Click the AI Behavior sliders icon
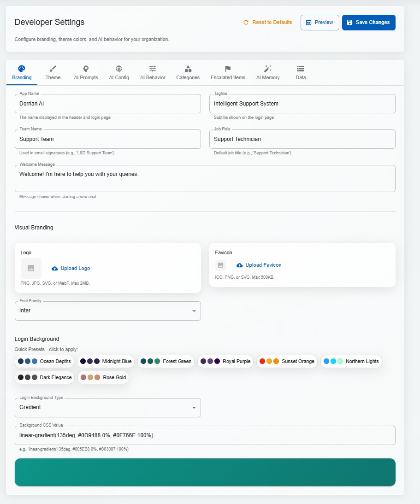The image size is (420, 504). [x=152, y=69]
